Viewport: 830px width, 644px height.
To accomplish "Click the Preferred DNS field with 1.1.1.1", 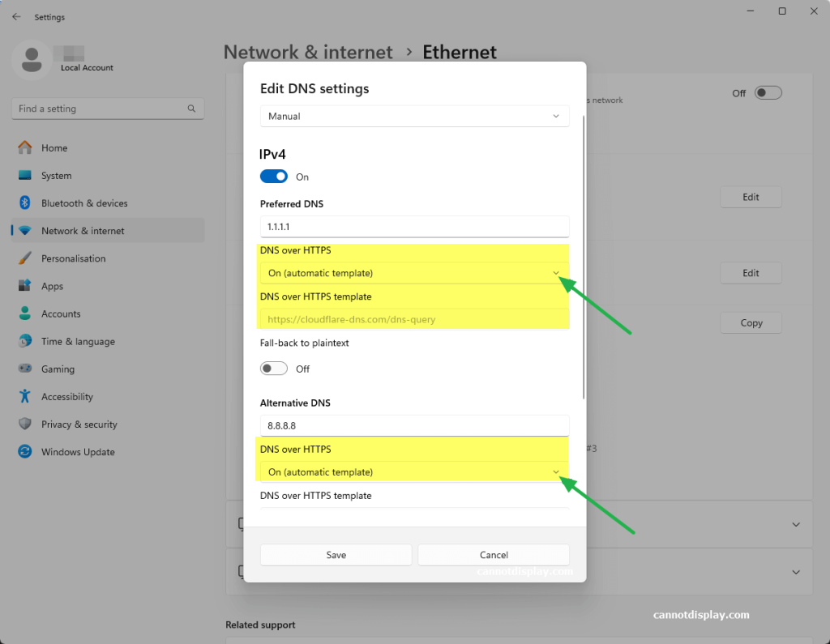I will pos(414,227).
